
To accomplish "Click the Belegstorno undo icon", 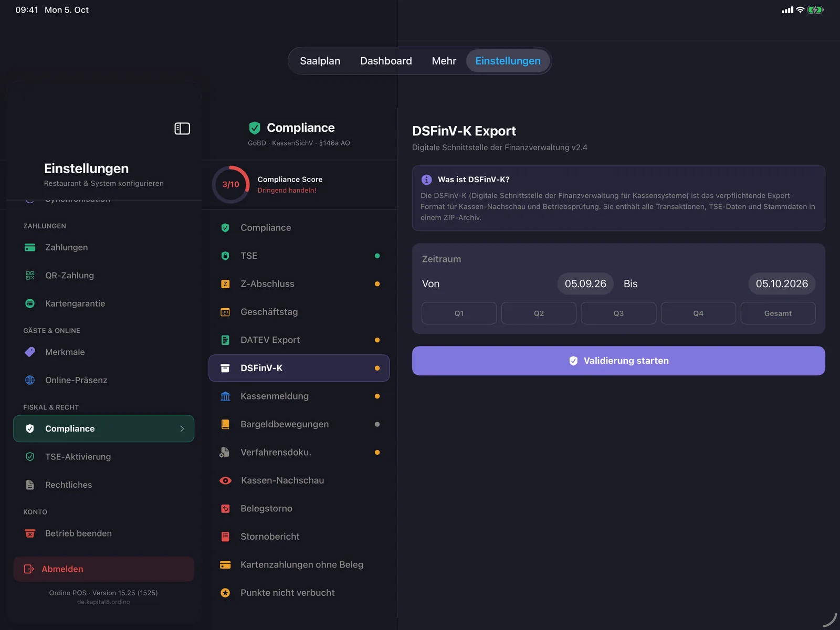I will pyautogui.click(x=225, y=509).
